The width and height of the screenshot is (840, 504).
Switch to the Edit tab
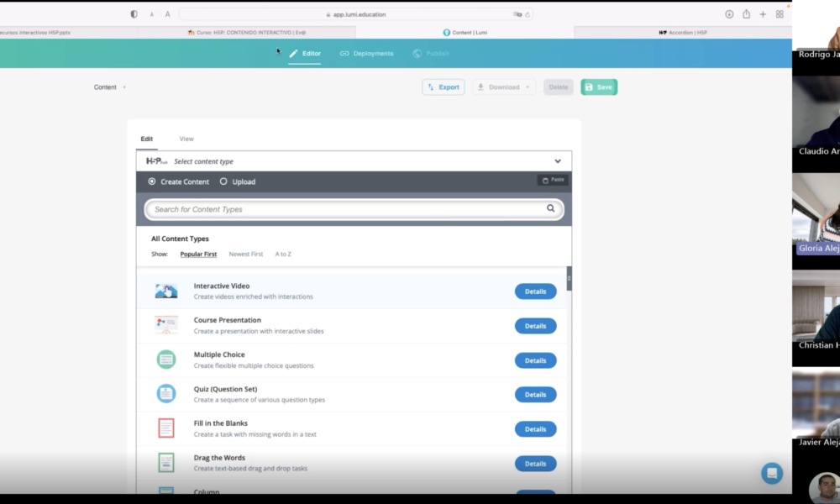pyautogui.click(x=147, y=139)
